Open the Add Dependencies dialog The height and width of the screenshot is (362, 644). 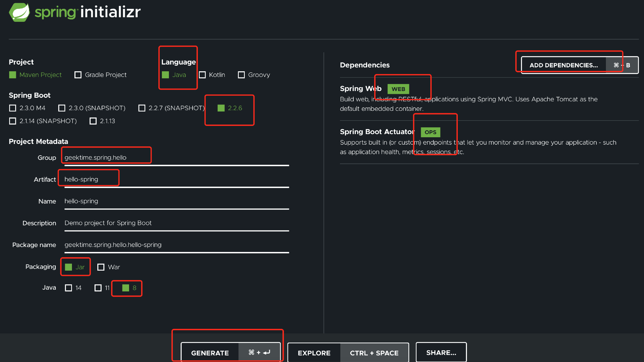[580, 65]
